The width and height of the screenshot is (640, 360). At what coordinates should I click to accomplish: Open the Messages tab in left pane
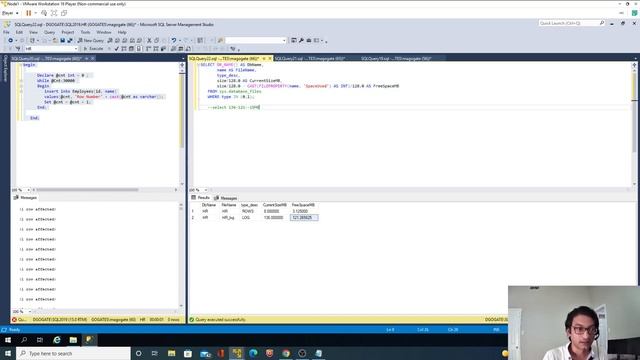click(x=25, y=198)
